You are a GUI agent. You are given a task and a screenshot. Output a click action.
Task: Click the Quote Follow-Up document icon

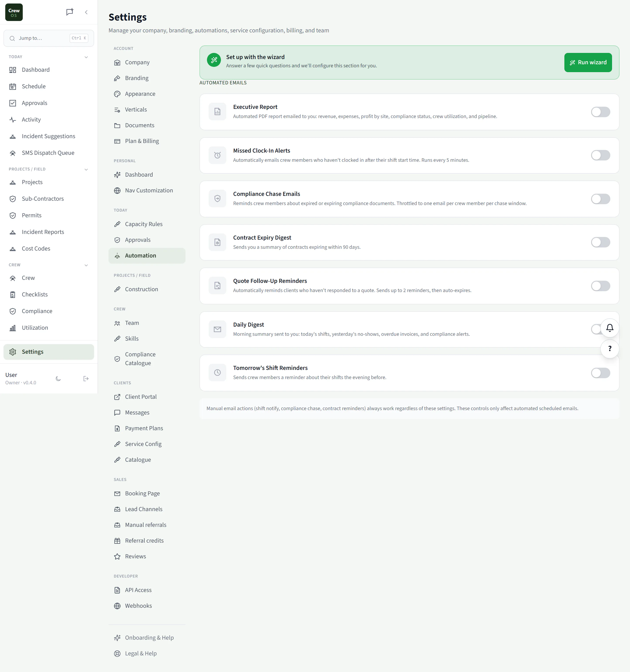tap(217, 286)
